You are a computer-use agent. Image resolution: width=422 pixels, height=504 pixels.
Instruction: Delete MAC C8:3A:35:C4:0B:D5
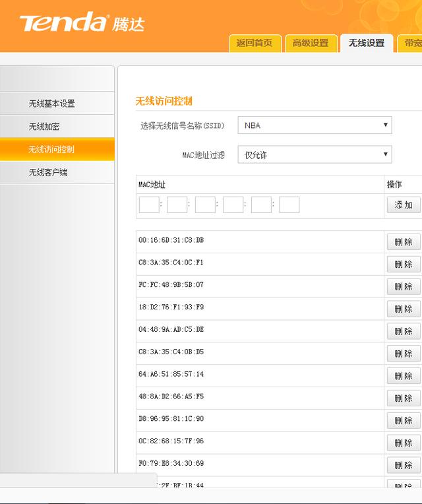coord(404,354)
